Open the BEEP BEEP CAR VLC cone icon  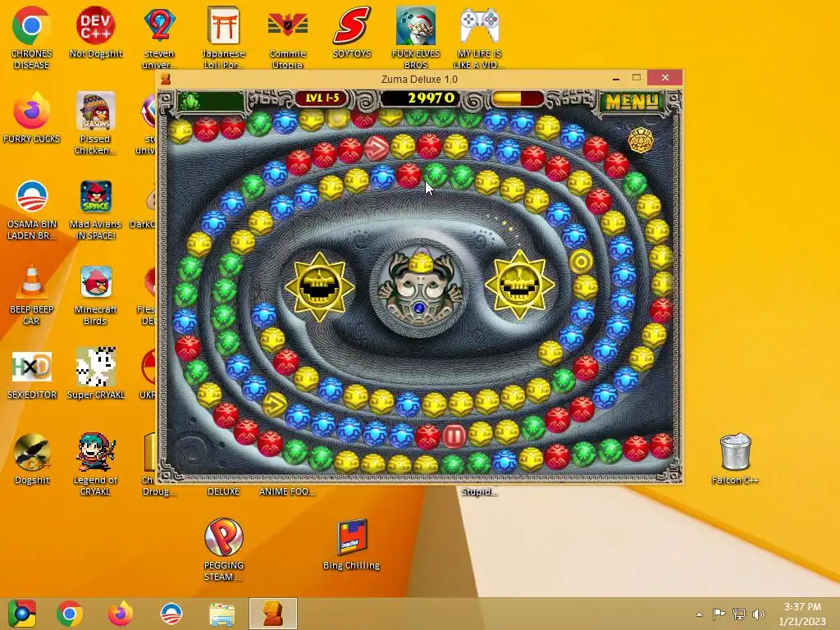coord(31,294)
